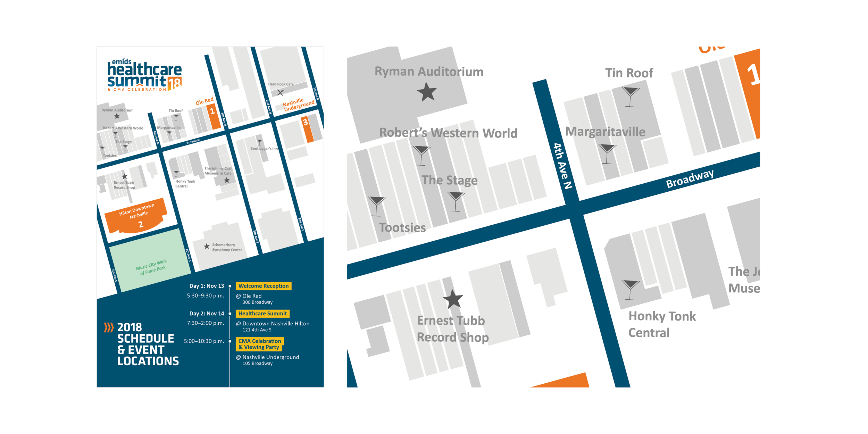Click the "5:00–10:30 p.m." time
The height and width of the screenshot is (434, 868).
204,341
